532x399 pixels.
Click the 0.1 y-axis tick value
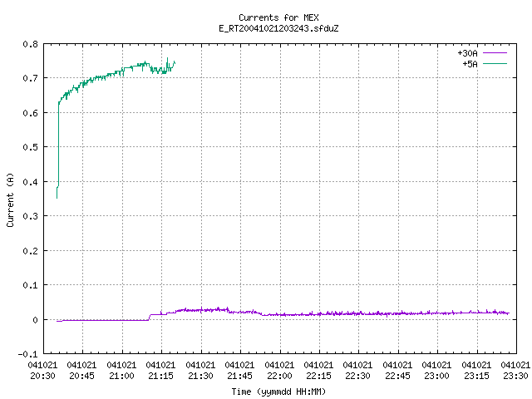30,285
